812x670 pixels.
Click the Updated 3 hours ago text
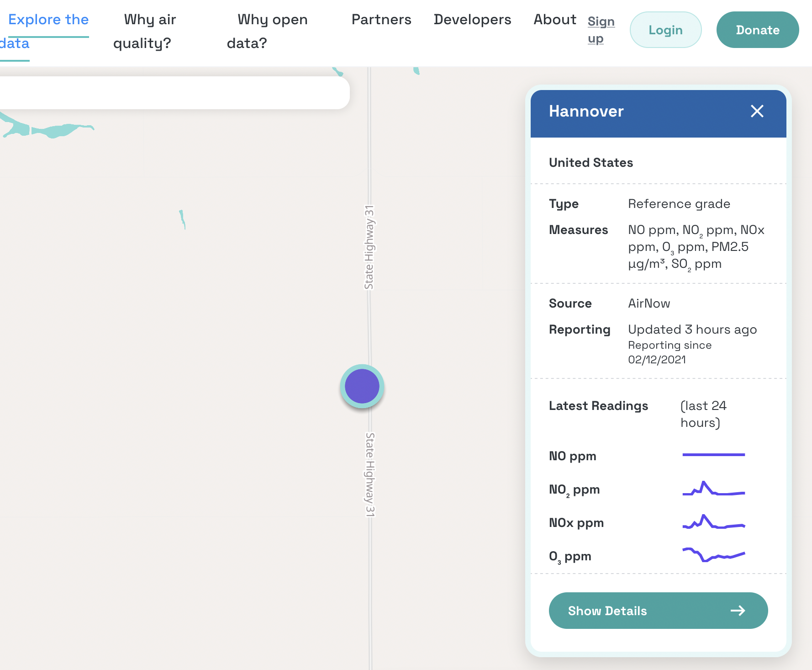[x=692, y=330]
